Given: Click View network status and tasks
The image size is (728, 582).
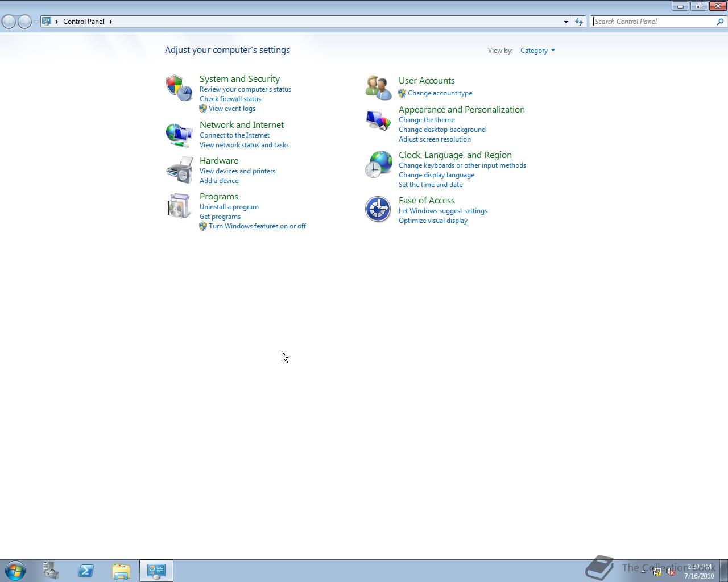Looking at the screenshot, I should [x=244, y=145].
